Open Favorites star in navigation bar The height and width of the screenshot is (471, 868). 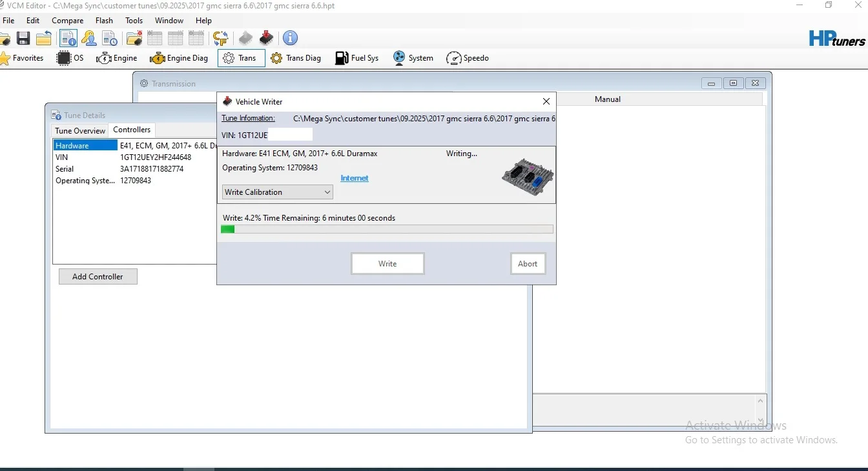click(x=22, y=58)
